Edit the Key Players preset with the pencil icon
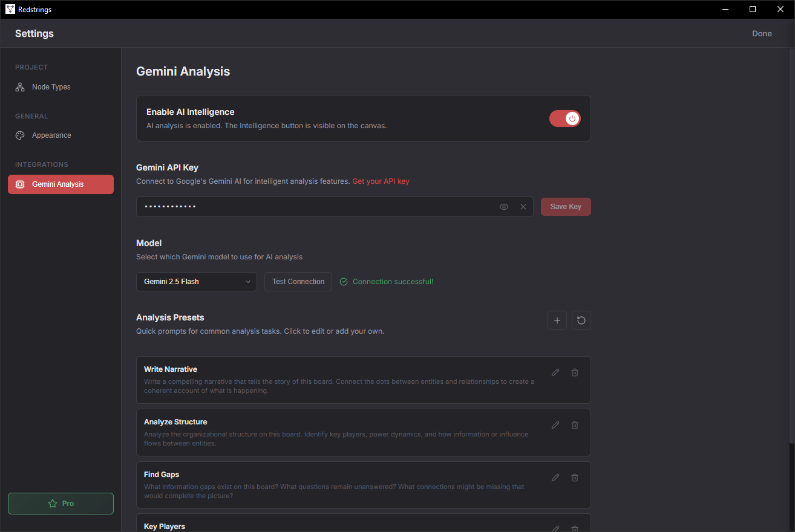 coord(555,528)
